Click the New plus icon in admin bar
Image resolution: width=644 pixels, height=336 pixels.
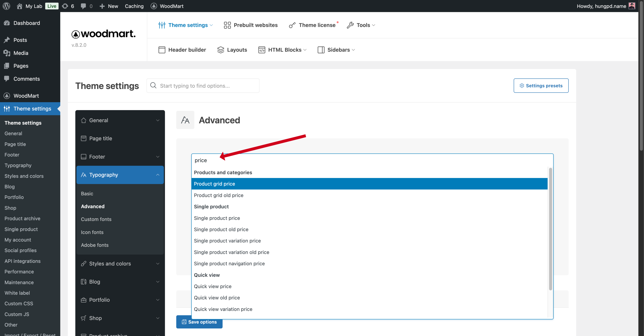click(x=102, y=6)
